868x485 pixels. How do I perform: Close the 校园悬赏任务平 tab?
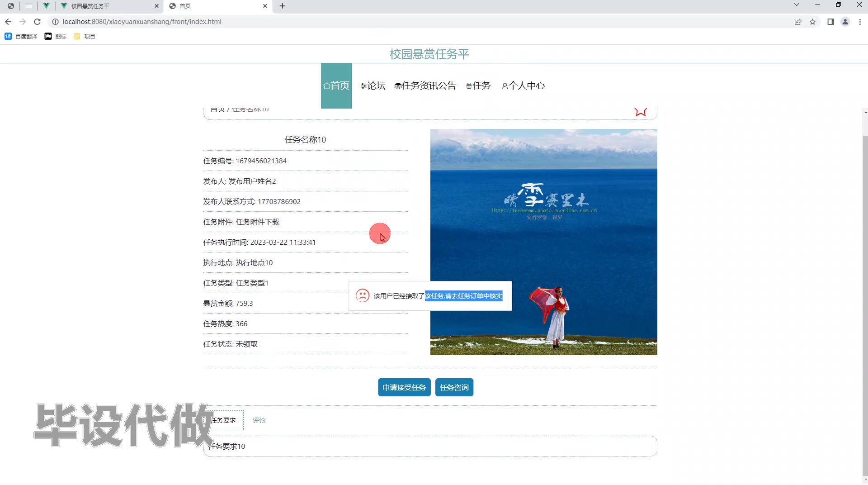[x=156, y=6]
